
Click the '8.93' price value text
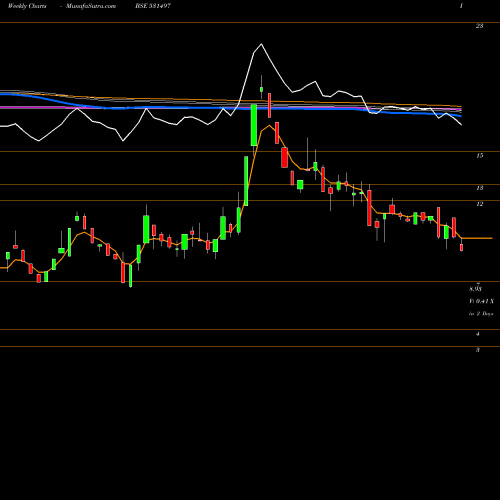point(476,289)
